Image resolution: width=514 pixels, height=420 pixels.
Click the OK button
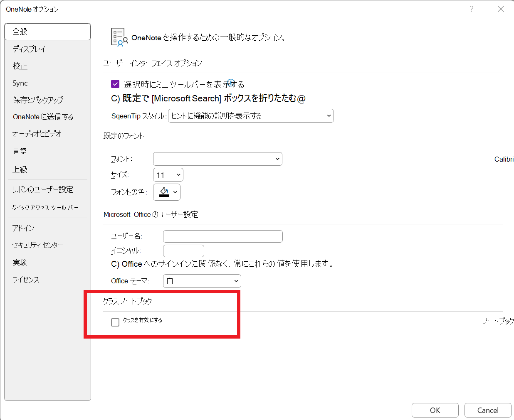435,410
